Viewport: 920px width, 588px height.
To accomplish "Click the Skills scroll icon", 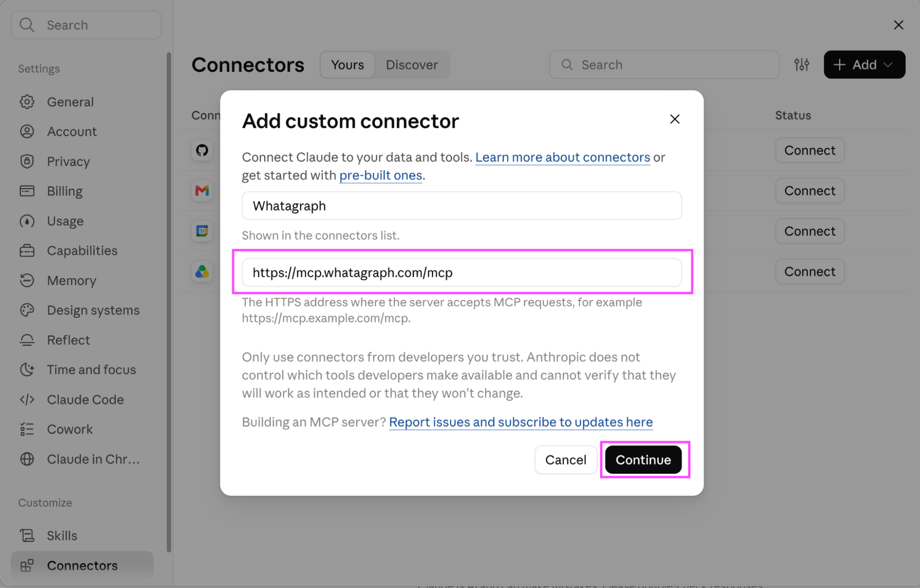I will click(x=27, y=536).
